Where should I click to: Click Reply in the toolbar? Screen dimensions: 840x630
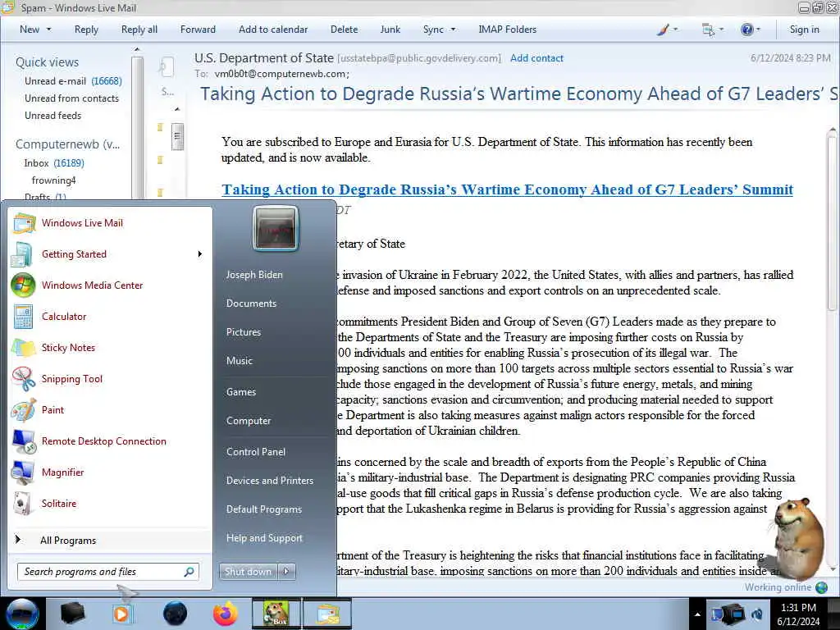(86, 30)
